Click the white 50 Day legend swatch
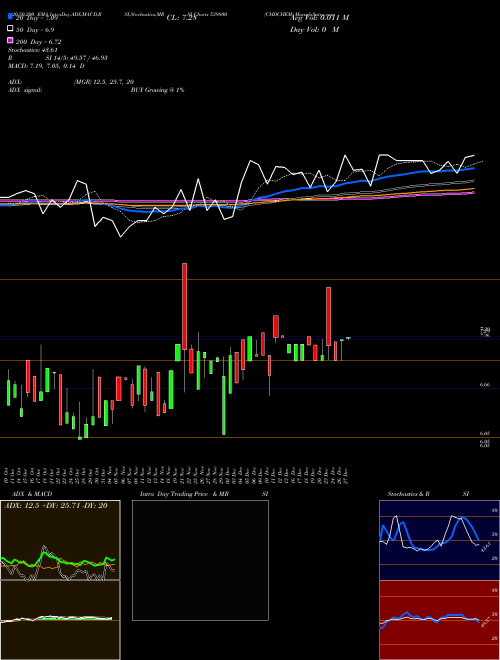This screenshot has height=660, width=500. coord(10,29)
